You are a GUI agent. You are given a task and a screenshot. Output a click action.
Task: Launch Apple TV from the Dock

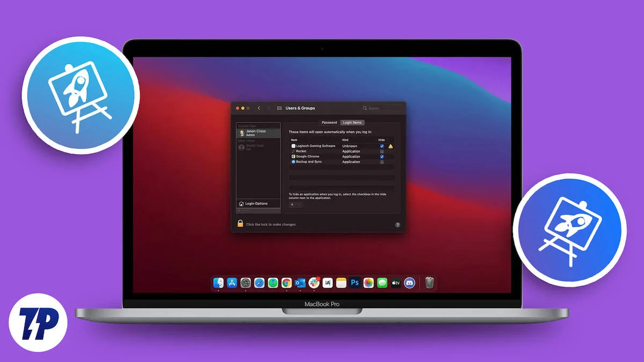point(396,283)
